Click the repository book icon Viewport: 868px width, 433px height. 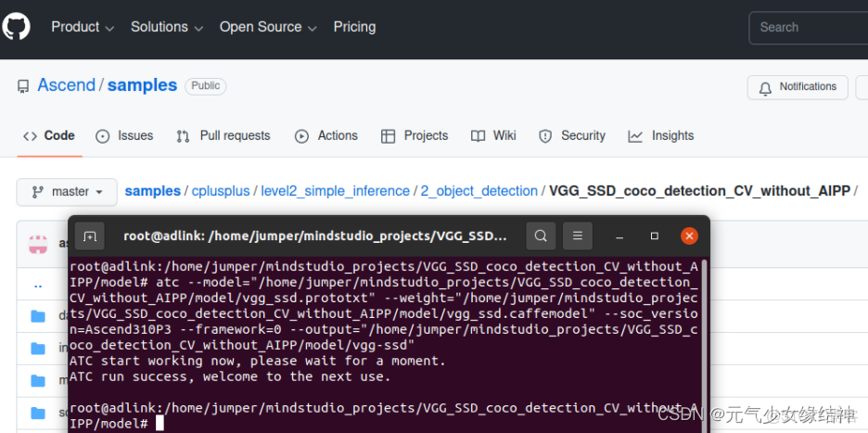23,86
